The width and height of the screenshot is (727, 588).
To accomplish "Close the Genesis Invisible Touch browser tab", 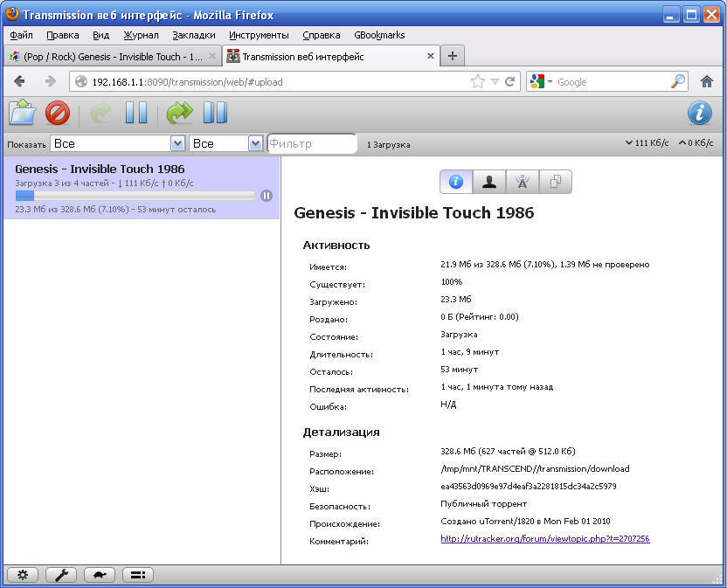I will (211, 56).
